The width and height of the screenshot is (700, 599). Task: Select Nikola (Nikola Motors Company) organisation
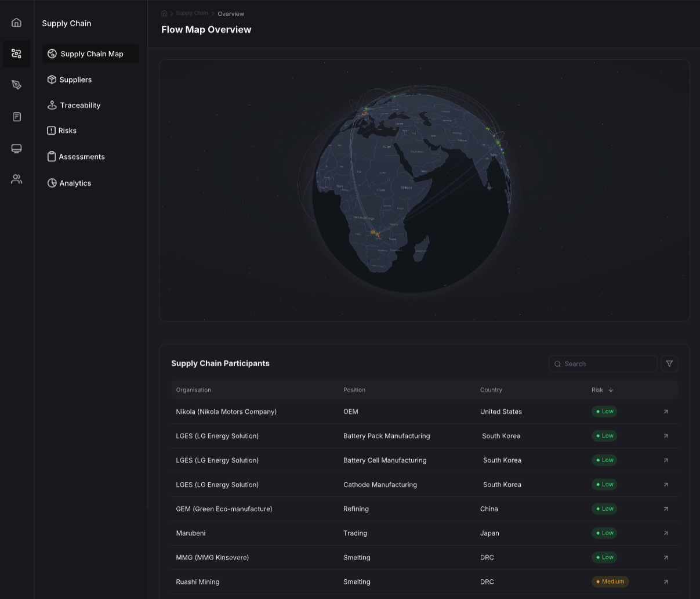click(x=226, y=412)
